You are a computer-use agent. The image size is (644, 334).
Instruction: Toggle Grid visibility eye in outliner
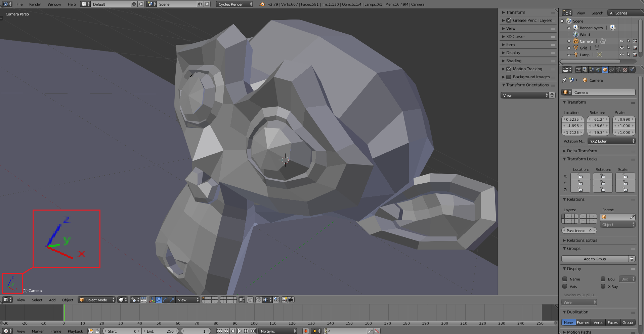622,48
